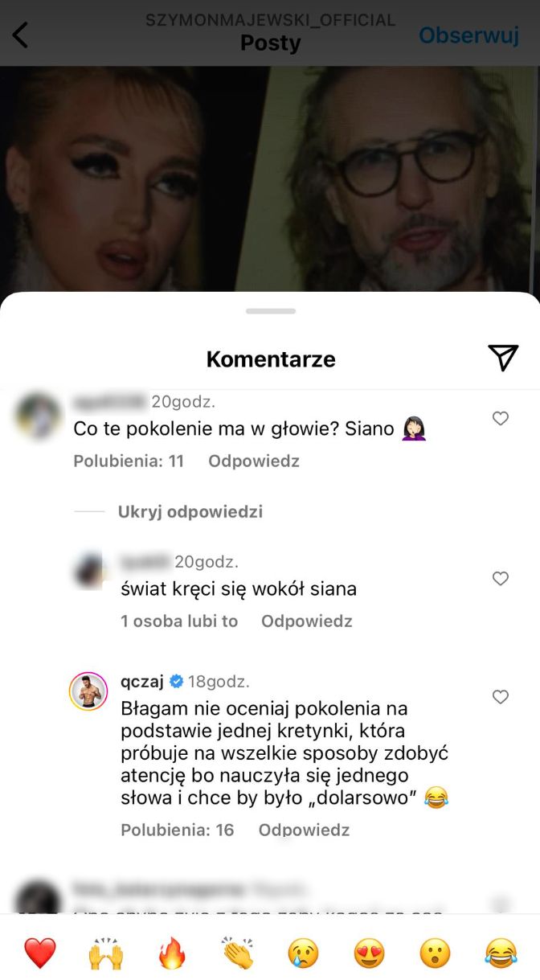540x980 pixels.
Task: View likes on 'Polubienia: 16'
Action: 178,830
